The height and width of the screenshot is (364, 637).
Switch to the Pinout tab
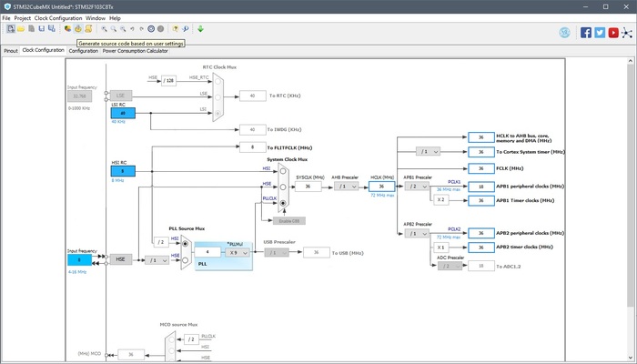pos(11,51)
